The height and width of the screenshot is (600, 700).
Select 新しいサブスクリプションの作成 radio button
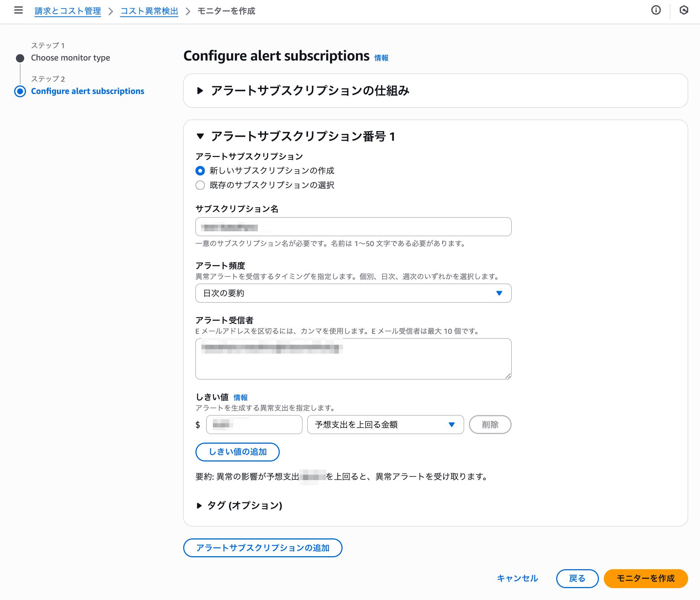[200, 171]
